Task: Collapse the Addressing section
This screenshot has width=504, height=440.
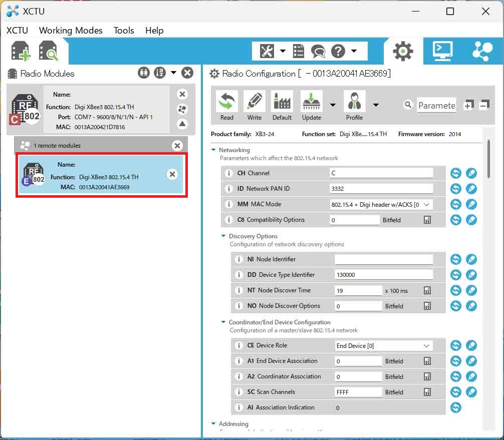Action: coord(213,423)
